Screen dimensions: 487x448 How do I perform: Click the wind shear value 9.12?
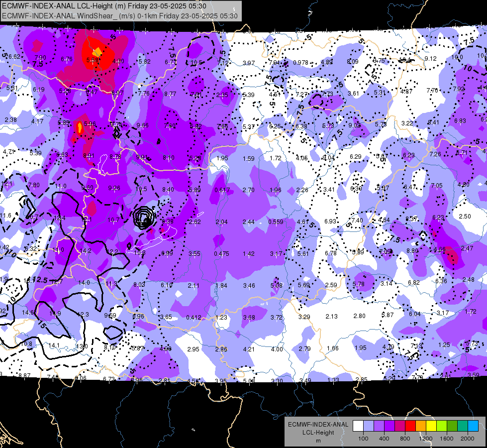click(430, 58)
